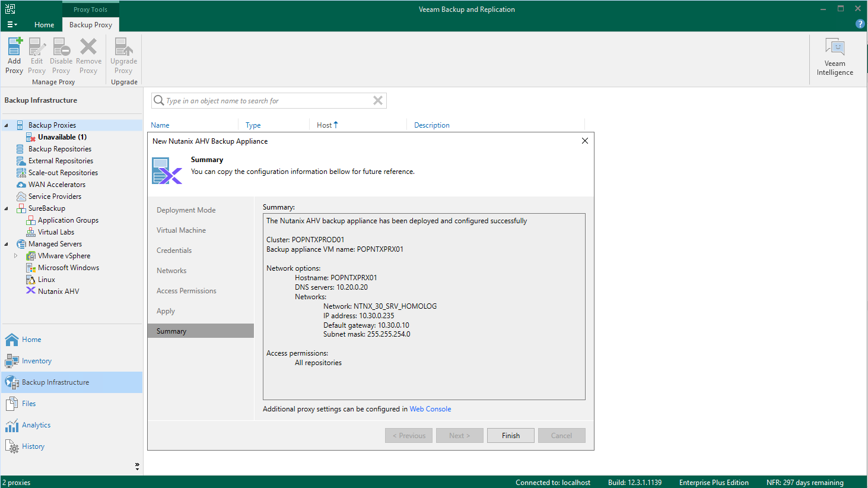Collapse the Managed Servers tree node
This screenshot has height=488, width=868.
point(6,244)
